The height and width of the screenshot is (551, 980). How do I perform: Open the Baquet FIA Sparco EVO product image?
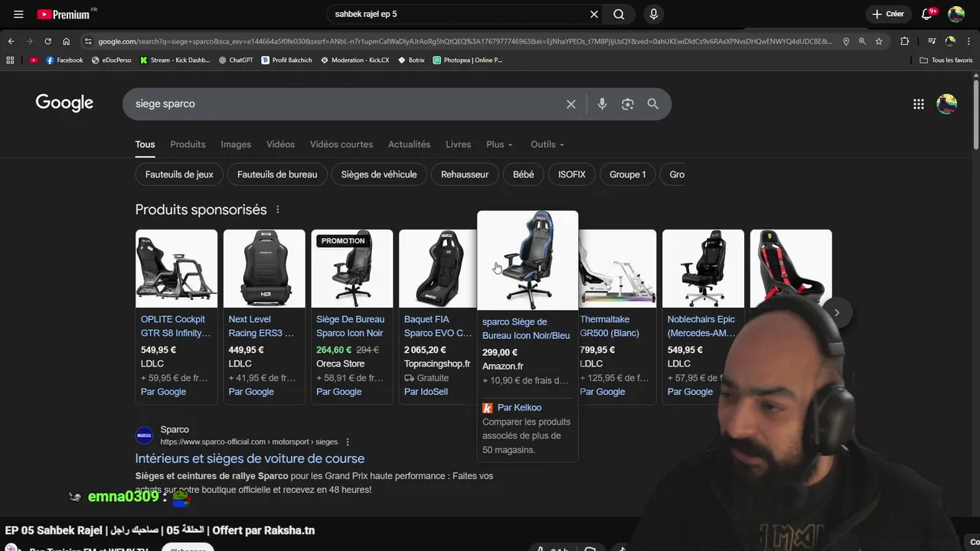438,269
